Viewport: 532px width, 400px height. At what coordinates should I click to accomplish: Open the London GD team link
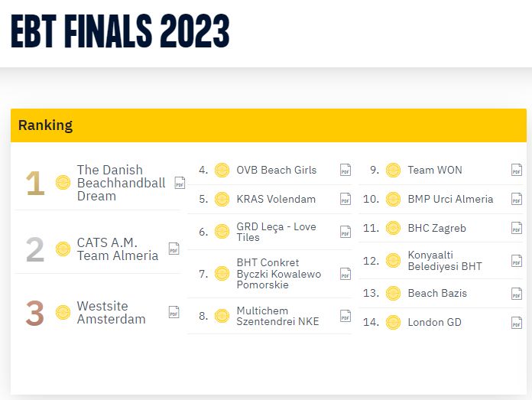(434, 322)
